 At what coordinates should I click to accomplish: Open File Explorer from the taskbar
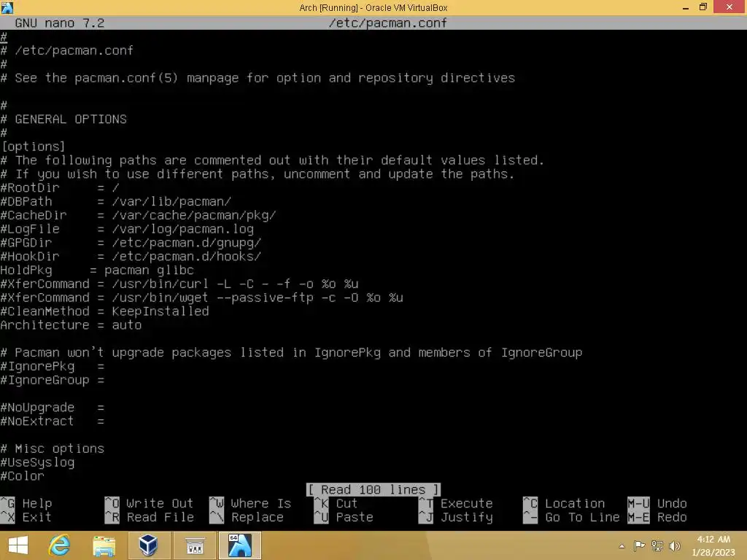pos(104,545)
